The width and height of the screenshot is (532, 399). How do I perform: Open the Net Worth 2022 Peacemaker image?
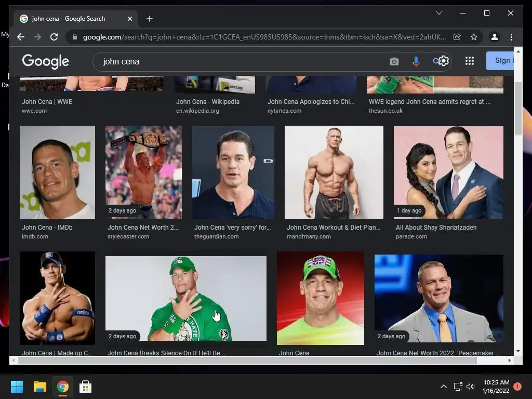click(x=438, y=298)
